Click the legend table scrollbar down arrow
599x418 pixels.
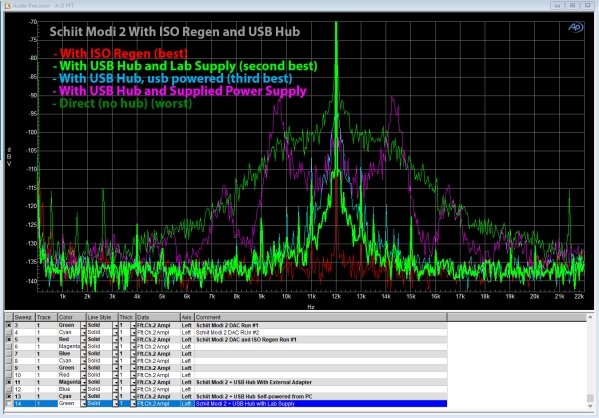[x=590, y=407]
